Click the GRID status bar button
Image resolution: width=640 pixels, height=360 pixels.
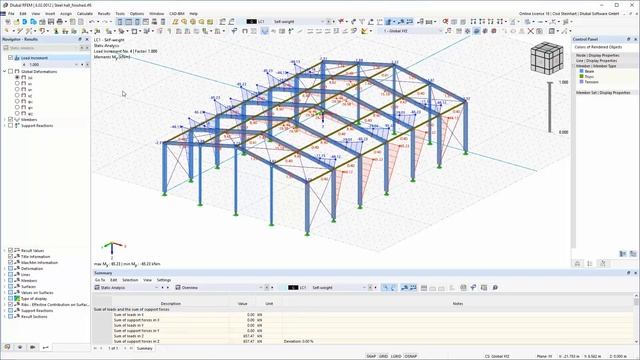[x=384, y=356]
